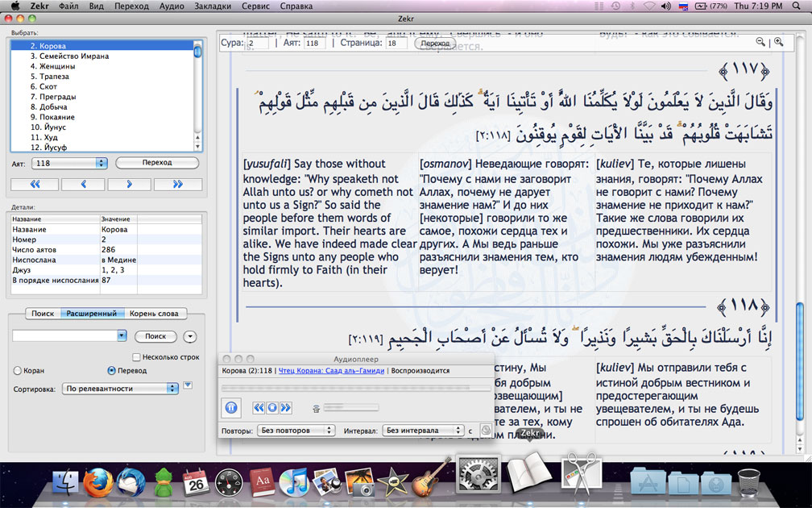Switch to the Корень слова tab
The width and height of the screenshot is (812, 508).
pos(155,313)
